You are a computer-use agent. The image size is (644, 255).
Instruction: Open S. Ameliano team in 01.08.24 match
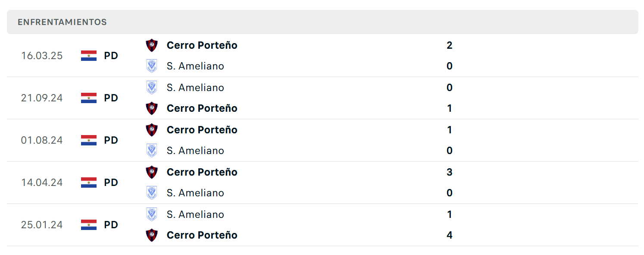pos(195,151)
